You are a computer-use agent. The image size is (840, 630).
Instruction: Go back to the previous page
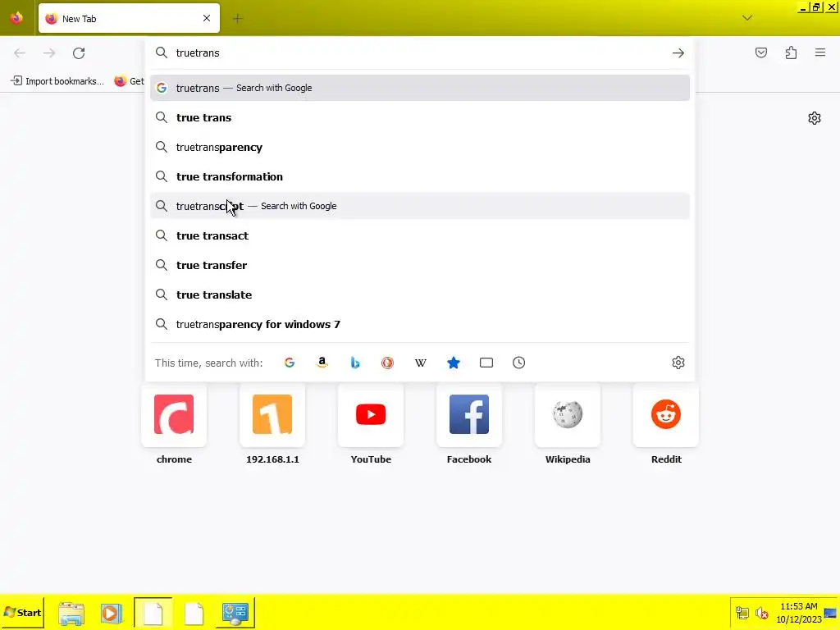coord(20,53)
